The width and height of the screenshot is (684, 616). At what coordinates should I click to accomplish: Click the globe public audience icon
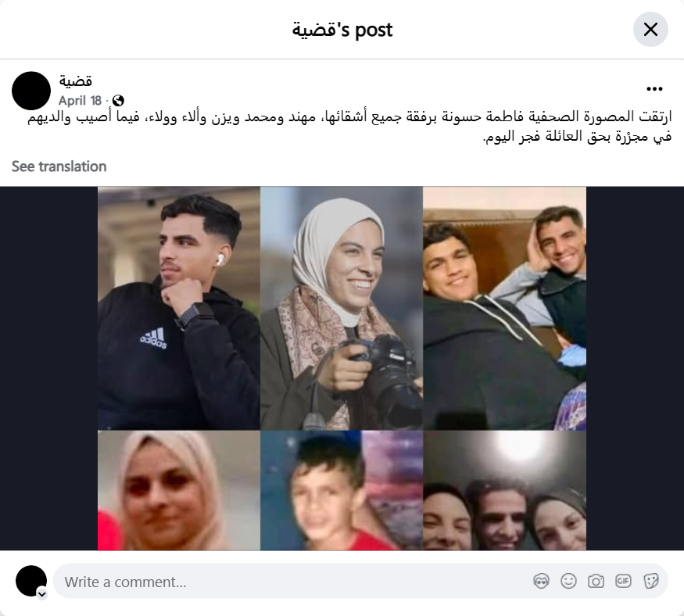(118, 101)
